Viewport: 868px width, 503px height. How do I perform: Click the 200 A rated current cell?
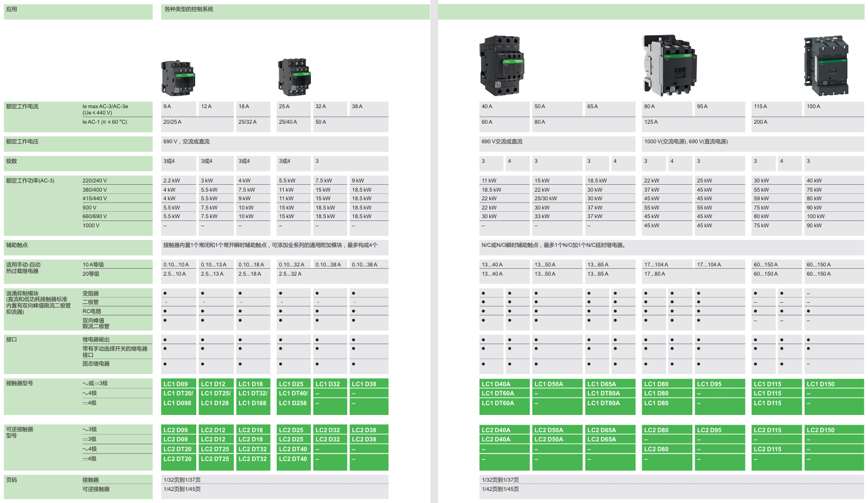[760, 122]
